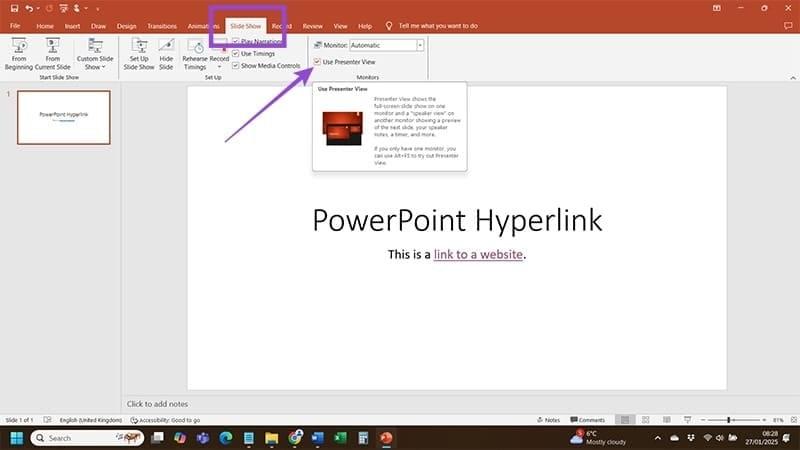Open Calculator from the taskbar
This screenshot has width=800, height=450.
[363, 438]
